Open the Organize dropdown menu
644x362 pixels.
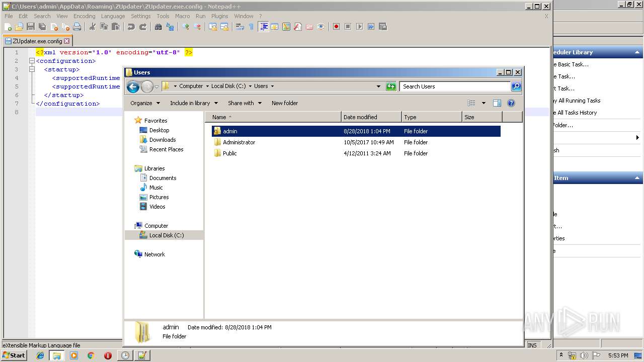(x=145, y=103)
